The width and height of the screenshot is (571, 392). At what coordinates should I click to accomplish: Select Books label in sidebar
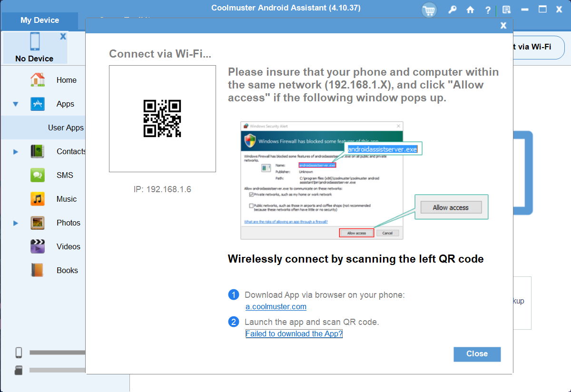[x=67, y=270]
